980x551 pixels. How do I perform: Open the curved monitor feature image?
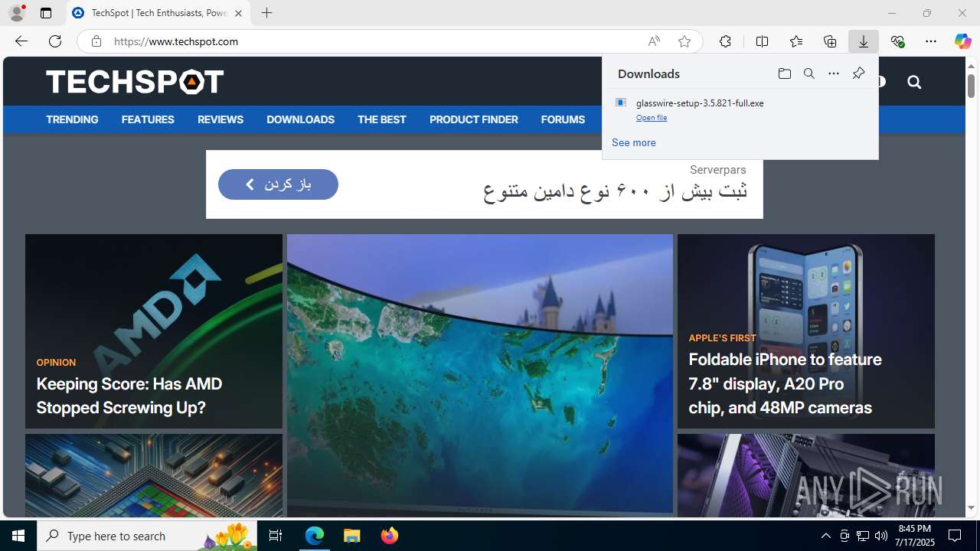coord(480,375)
